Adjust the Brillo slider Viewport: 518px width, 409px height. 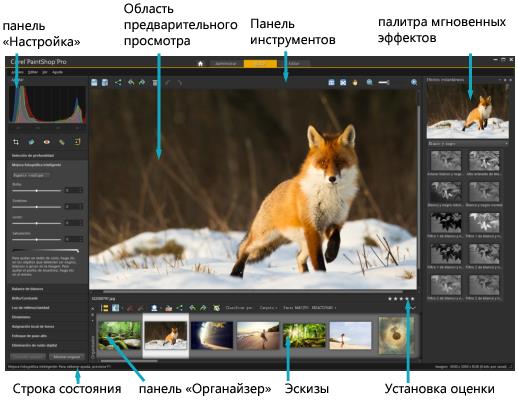point(37,190)
